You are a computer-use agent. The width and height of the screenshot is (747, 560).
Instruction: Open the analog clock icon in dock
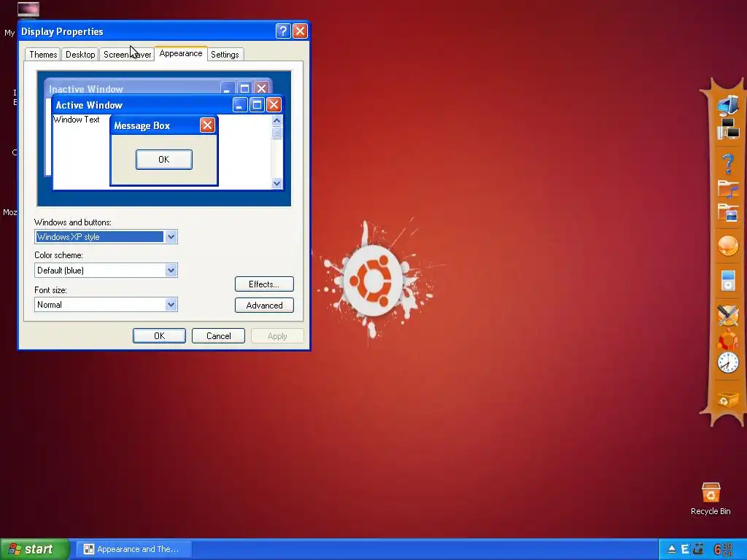pos(728,362)
